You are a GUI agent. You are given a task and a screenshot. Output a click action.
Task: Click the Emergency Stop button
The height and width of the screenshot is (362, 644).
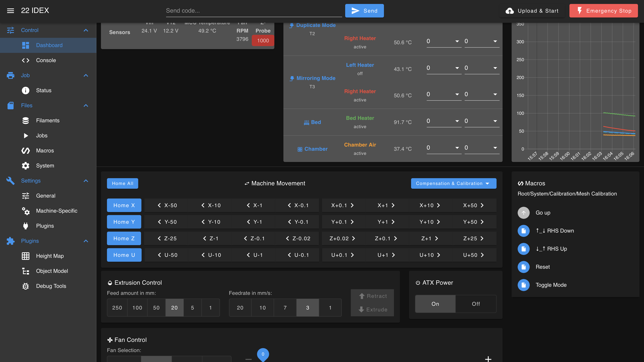point(604,11)
